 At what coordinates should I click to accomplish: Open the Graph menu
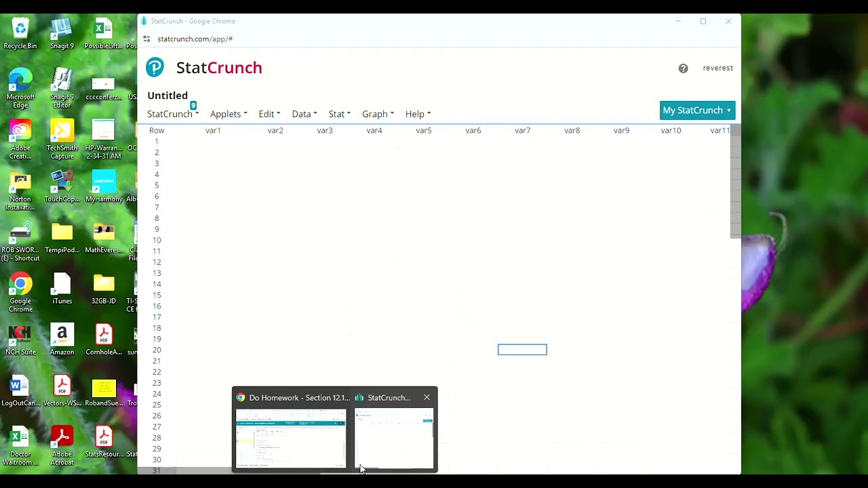(x=378, y=114)
